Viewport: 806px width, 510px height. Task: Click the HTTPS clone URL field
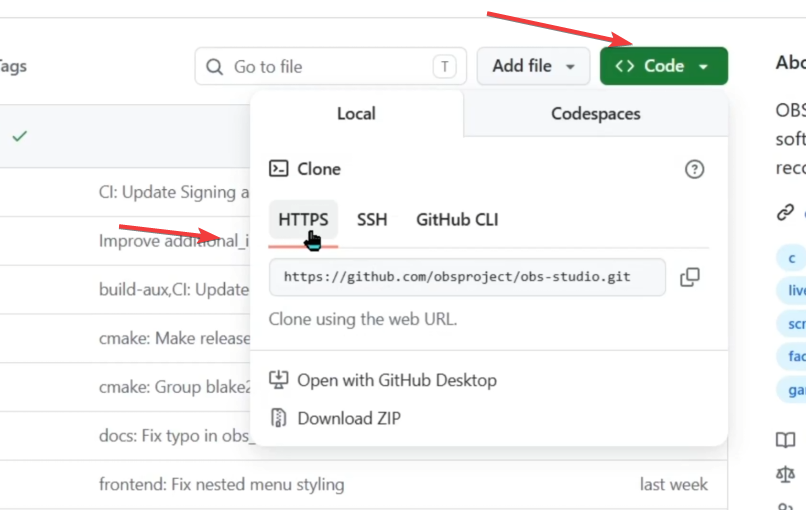pyautogui.click(x=467, y=277)
